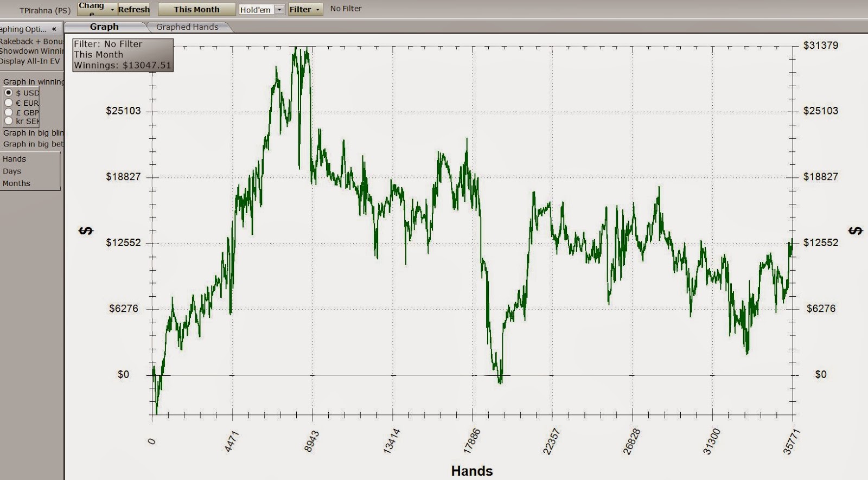Click the $12552 label on the right axis
Screen dimensions: 868x480
click(820, 242)
